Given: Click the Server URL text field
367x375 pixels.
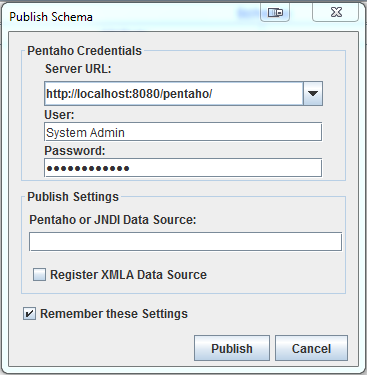Looking at the screenshot, I should pos(174,94).
